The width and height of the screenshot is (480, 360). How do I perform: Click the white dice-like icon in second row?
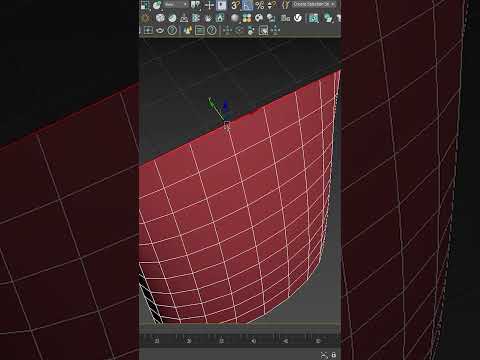[160, 18]
